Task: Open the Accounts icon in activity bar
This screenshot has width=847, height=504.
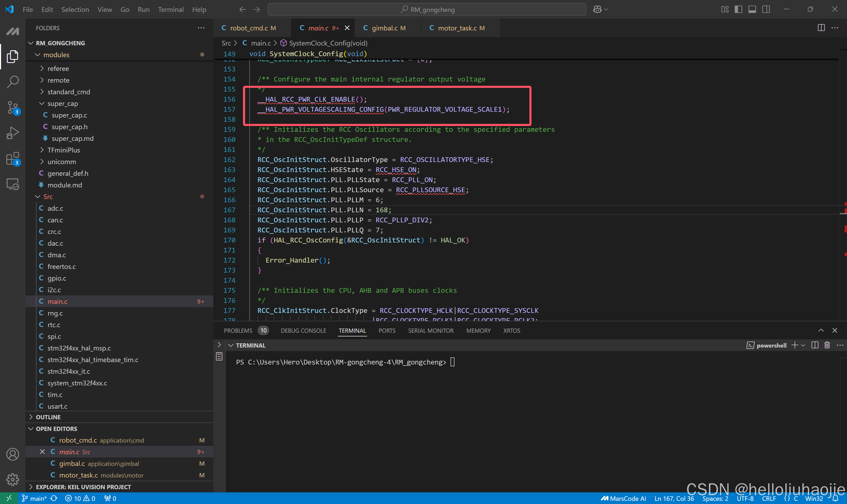Action: (12, 454)
